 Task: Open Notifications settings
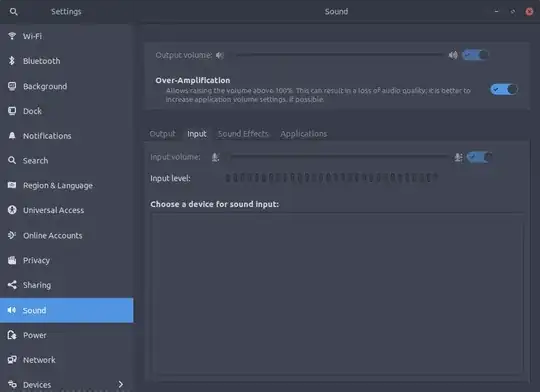point(66,136)
